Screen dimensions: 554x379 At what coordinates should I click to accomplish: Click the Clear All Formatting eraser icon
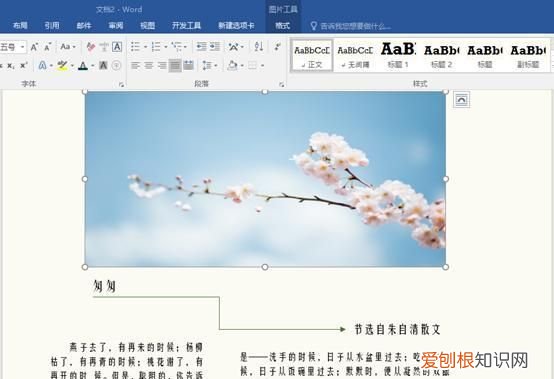[91, 47]
